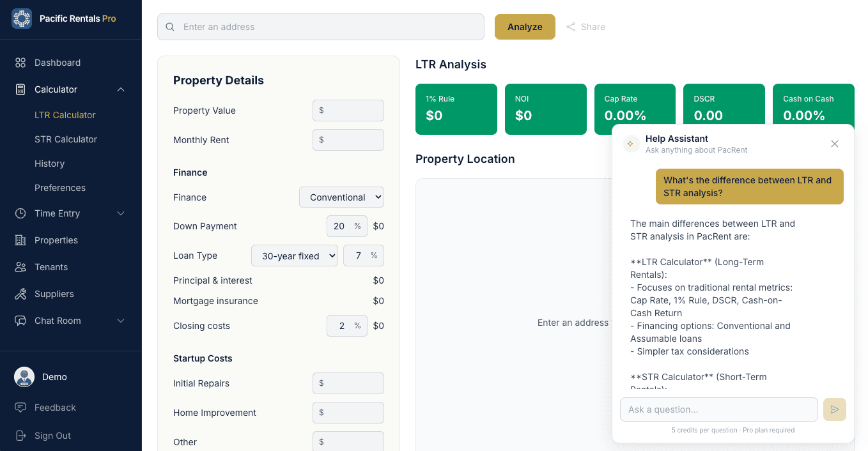Viewport: 868px width, 451px height.
Task: Click the 'Property Location' heading
Action: [465, 159]
